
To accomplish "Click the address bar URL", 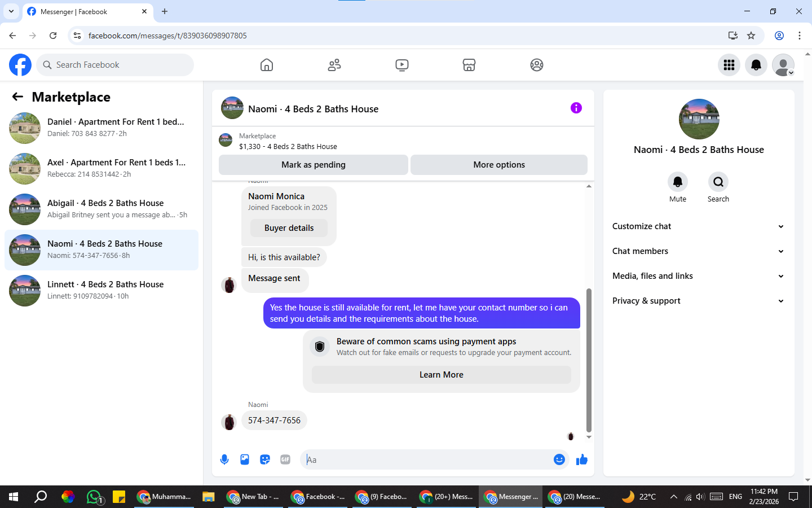I will [167, 36].
